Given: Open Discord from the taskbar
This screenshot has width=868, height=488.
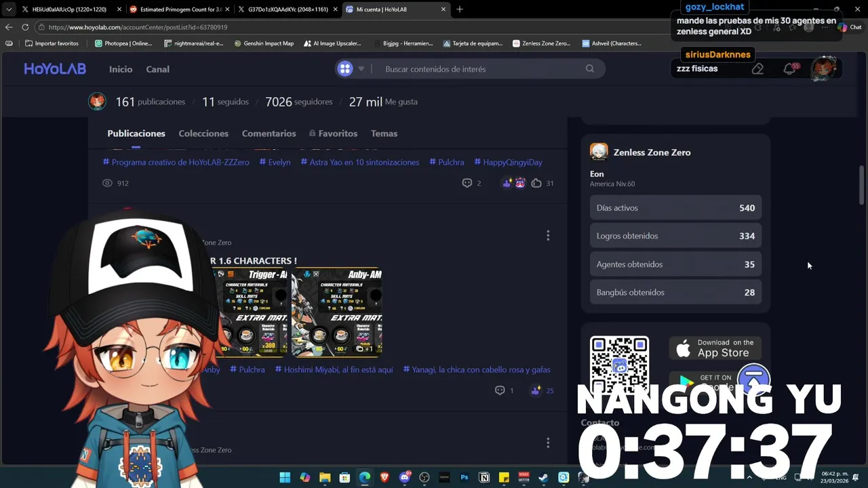Looking at the screenshot, I should click(405, 477).
